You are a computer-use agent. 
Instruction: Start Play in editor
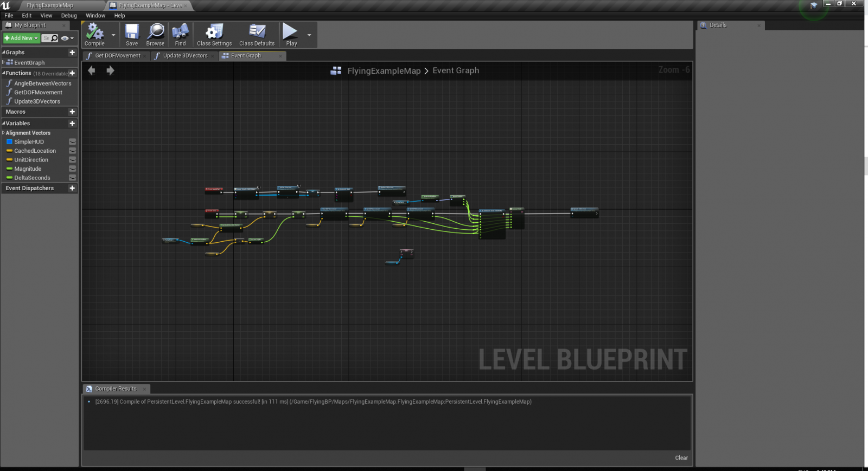tap(291, 35)
